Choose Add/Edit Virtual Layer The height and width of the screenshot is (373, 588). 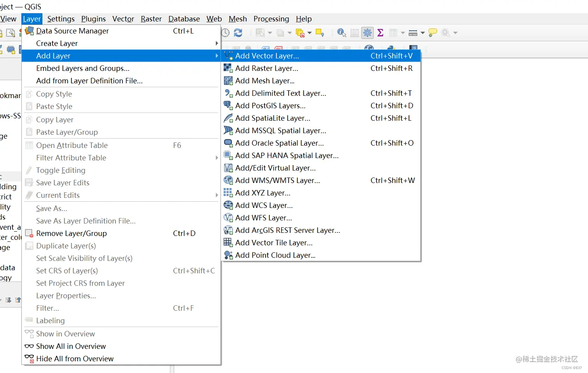321,168
